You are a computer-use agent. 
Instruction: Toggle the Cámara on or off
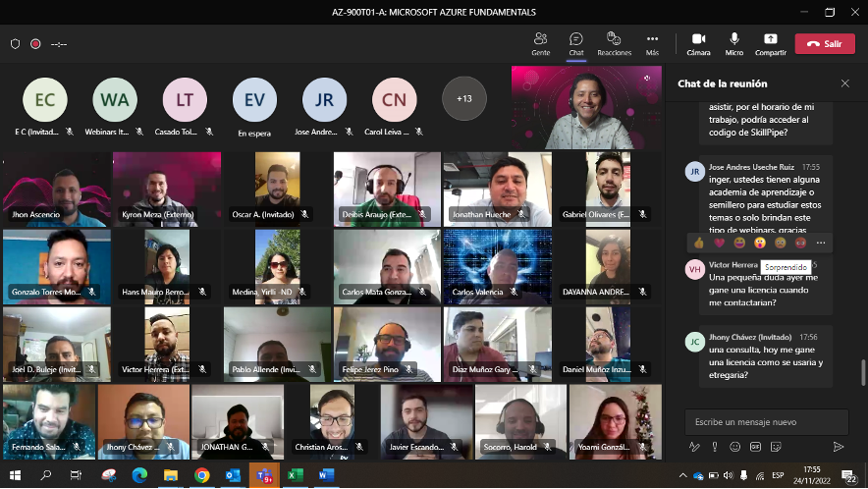(698, 44)
